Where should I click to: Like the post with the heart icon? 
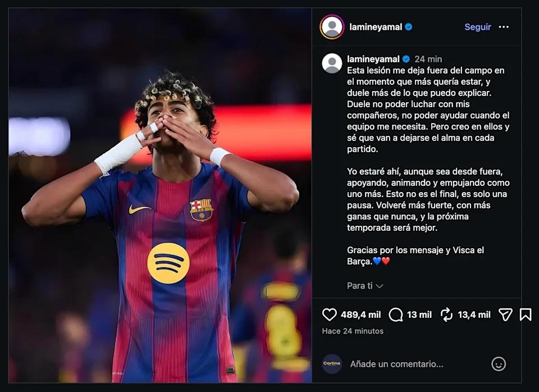(x=330, y=314)
